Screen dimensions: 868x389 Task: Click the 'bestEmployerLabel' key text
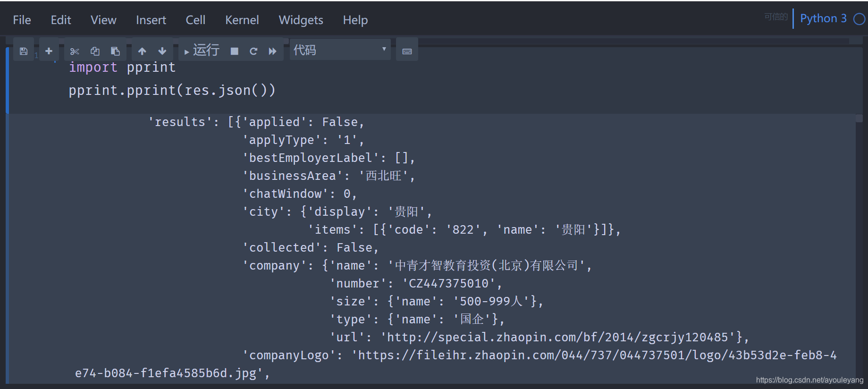(x=311, y=158)
